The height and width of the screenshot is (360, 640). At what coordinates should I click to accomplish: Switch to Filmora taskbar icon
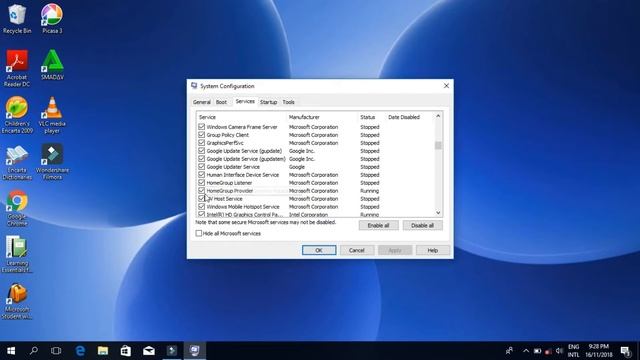tap(172, 351)
